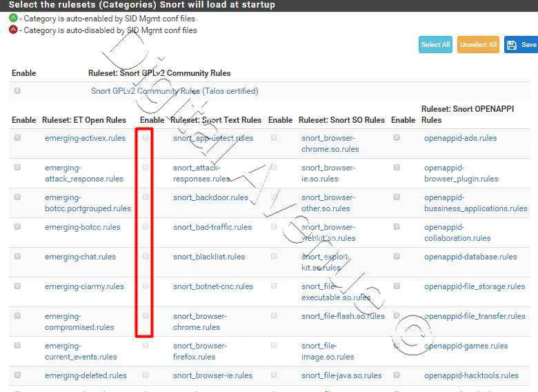Screen dimensions: 538x392
Task: Toggle snort_backdoor.rules checkbox
Action: point(146,197)
